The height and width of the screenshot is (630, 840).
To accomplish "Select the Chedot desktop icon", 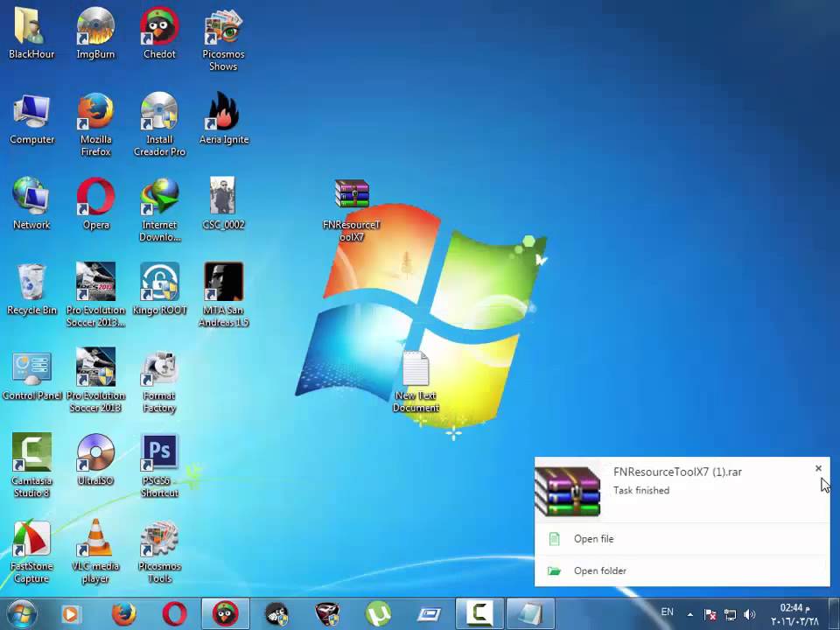I will 159,32.
